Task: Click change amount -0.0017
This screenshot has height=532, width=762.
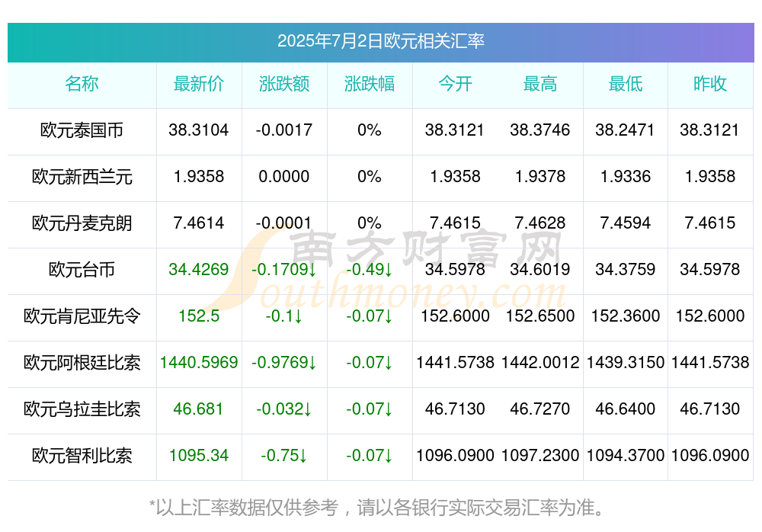Action: click(x=284, y=130)
